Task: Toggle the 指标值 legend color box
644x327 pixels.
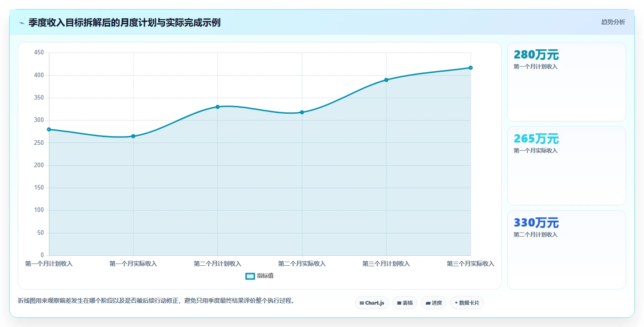Action: 250,276
